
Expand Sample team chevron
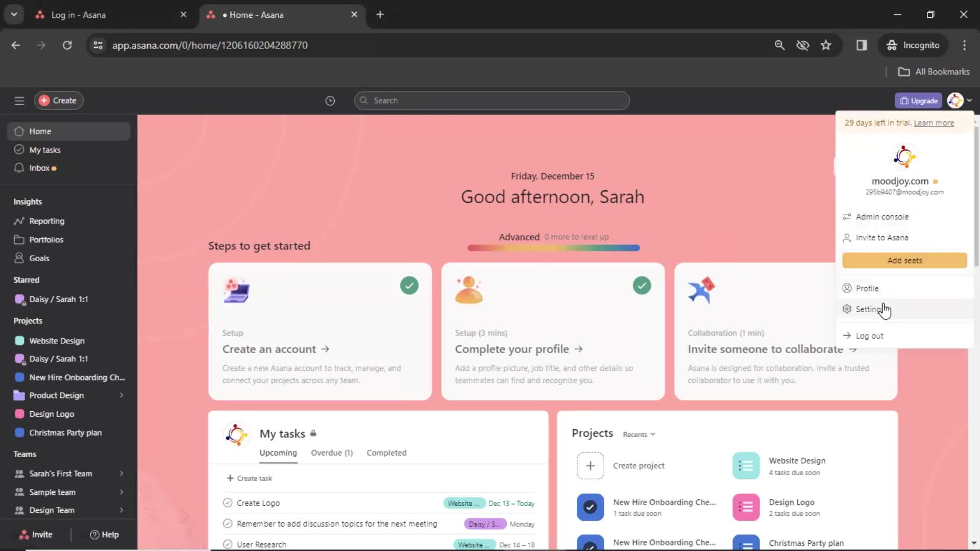click(121, 492)
